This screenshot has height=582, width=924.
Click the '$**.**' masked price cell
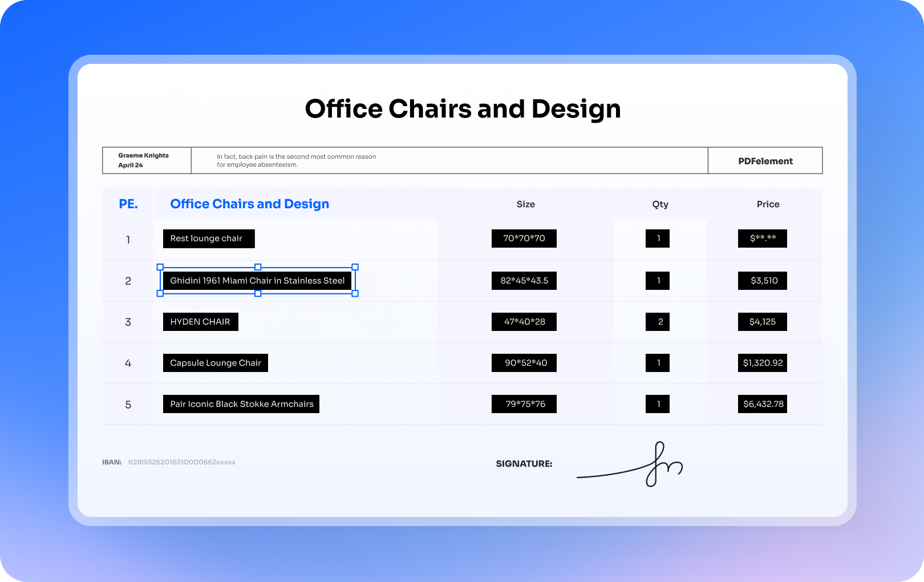(x=763, y=239)
